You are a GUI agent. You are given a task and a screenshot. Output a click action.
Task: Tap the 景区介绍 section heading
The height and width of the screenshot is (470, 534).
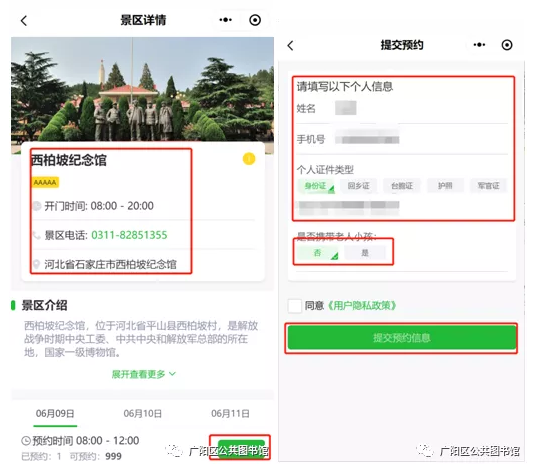(x=44, y=305)
